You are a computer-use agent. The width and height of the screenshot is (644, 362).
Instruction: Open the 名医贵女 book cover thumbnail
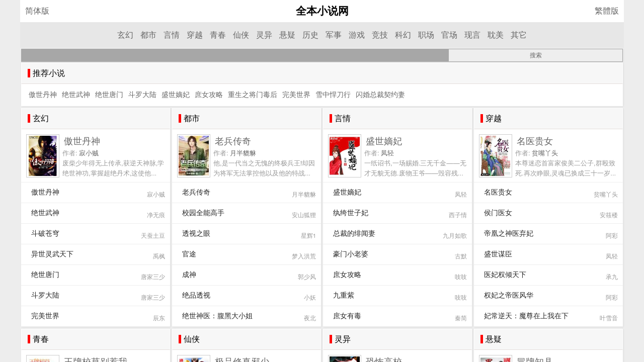(x=496, y=156)
